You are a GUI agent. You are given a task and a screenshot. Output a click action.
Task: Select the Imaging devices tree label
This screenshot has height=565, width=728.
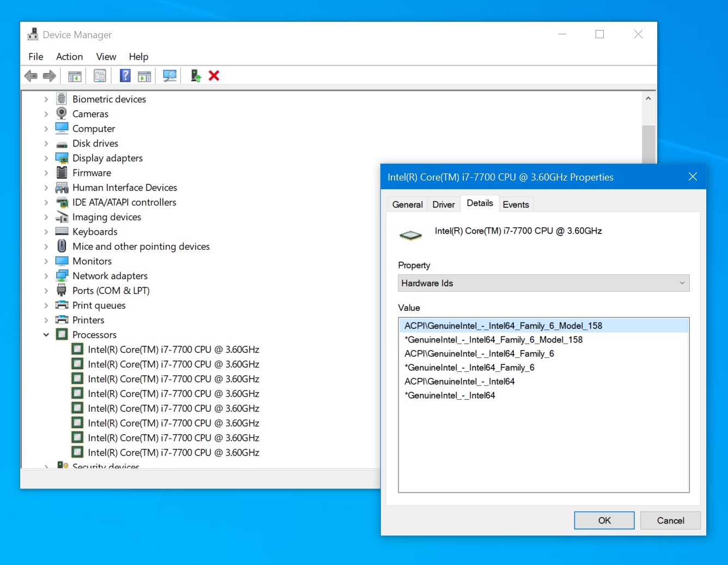point(107,217)
